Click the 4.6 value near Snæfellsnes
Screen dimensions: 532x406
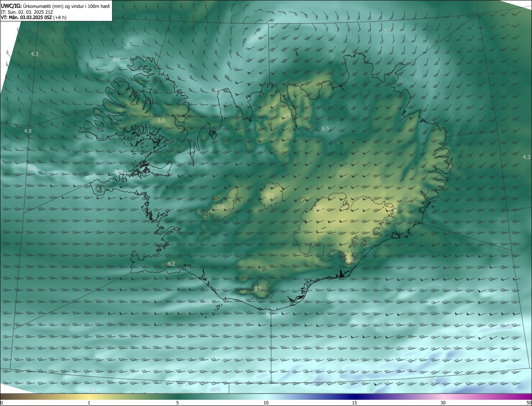point(100,189)
